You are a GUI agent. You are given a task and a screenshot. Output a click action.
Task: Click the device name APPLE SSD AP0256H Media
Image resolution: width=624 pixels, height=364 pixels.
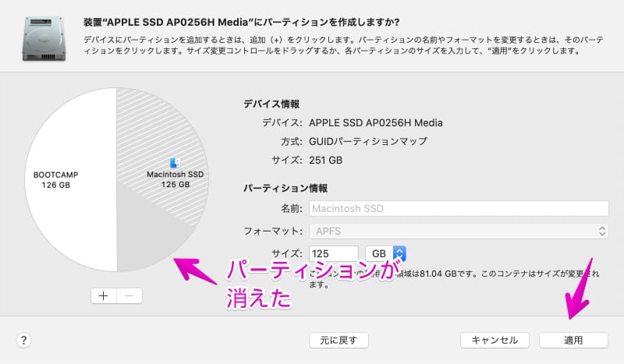coord(376,123)
